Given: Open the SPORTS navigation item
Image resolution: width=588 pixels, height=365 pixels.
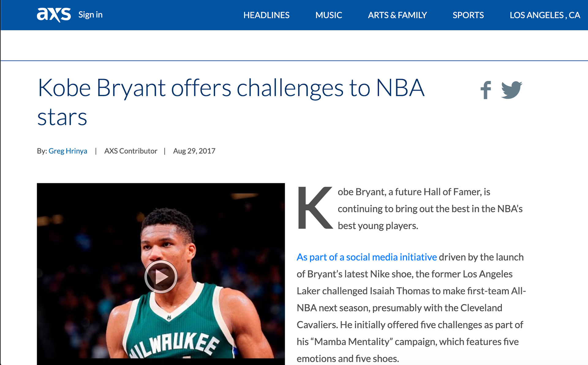Looking at the screenshot, I should (468, 15).
